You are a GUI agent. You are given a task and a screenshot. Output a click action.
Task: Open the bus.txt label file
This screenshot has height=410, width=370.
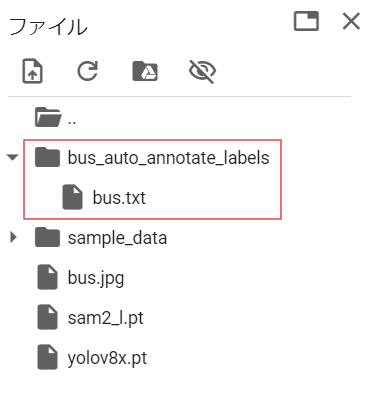(119, 198)
